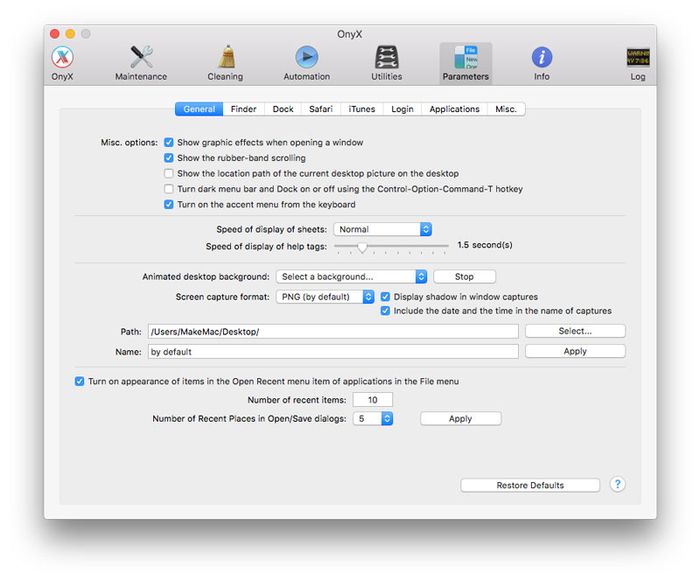Click the help question mark button
The image size is (700, 581).
pos(617,484)
